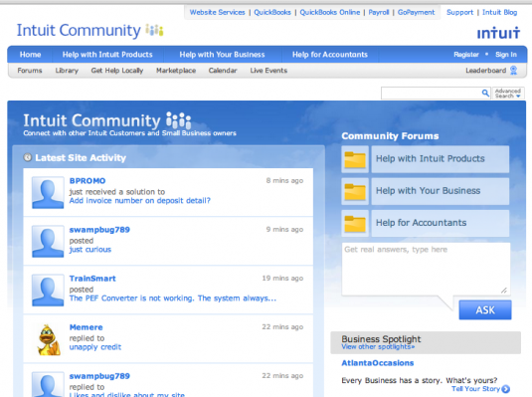
Task: Click Memere's duck avatar
Action: click(49, 340)
